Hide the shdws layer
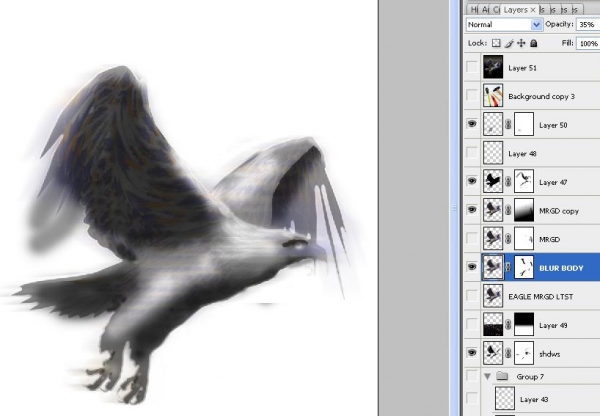 coord(472,353)
